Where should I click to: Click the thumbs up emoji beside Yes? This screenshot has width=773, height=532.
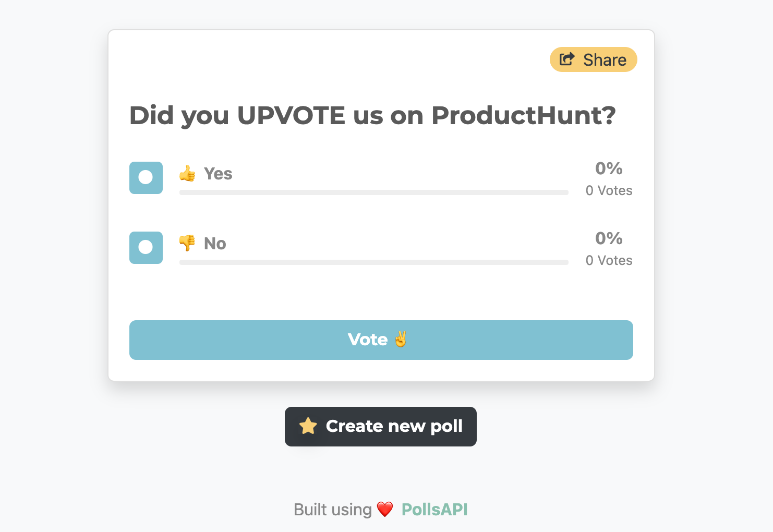coord(187,173)
